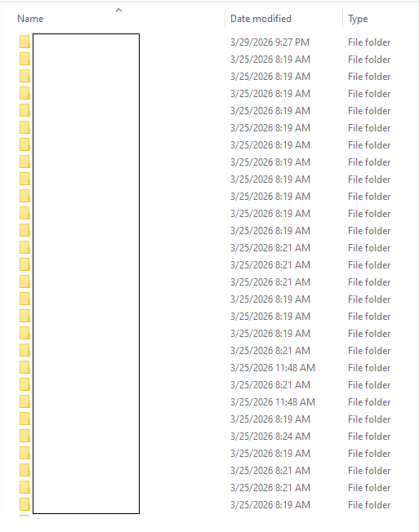Sort by the Date modified column header
This screenshot has width=419, height=532.
[x=261, y=19]
